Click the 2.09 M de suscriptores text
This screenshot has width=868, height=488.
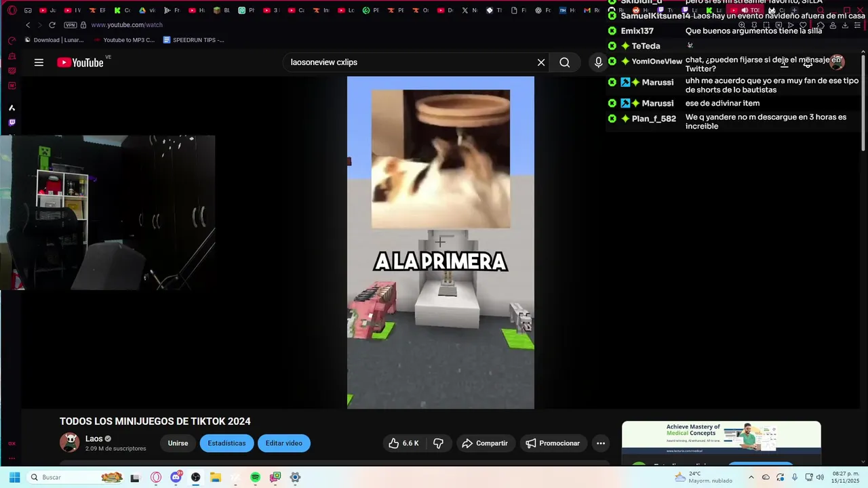coord(116,449)
